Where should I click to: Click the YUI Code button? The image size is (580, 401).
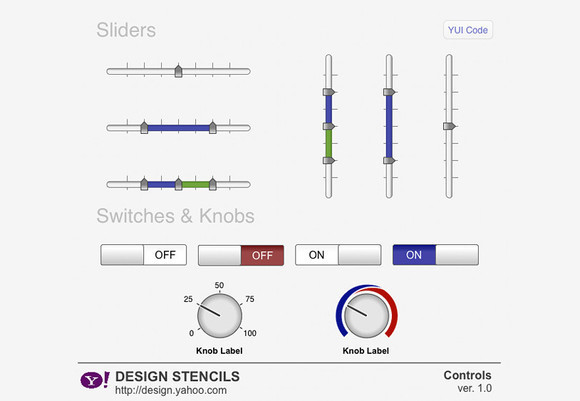click(468, 30)
